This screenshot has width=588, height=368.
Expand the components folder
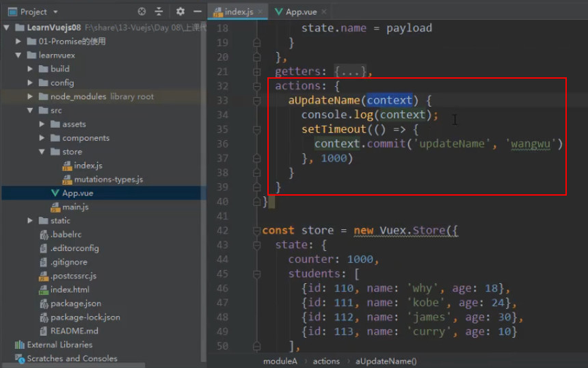pyautogui.click(x=42, y=138)
